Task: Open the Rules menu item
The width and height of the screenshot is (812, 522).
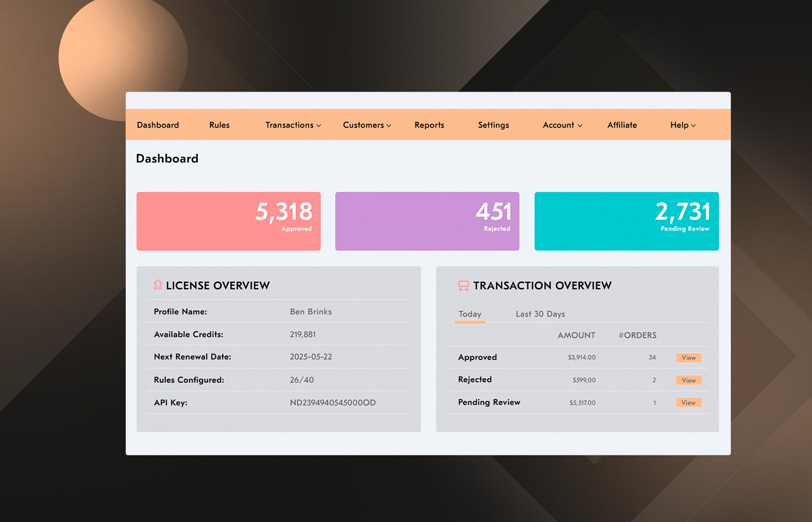Action: [219, 125]
